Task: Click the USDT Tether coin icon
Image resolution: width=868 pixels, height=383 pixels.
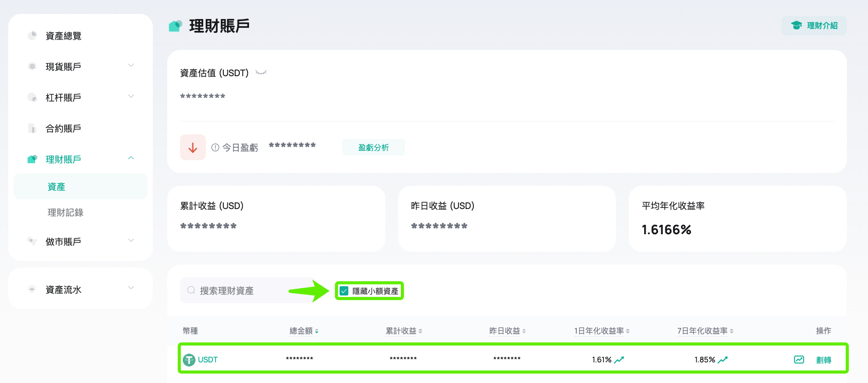Action: (x=189, y=360)
